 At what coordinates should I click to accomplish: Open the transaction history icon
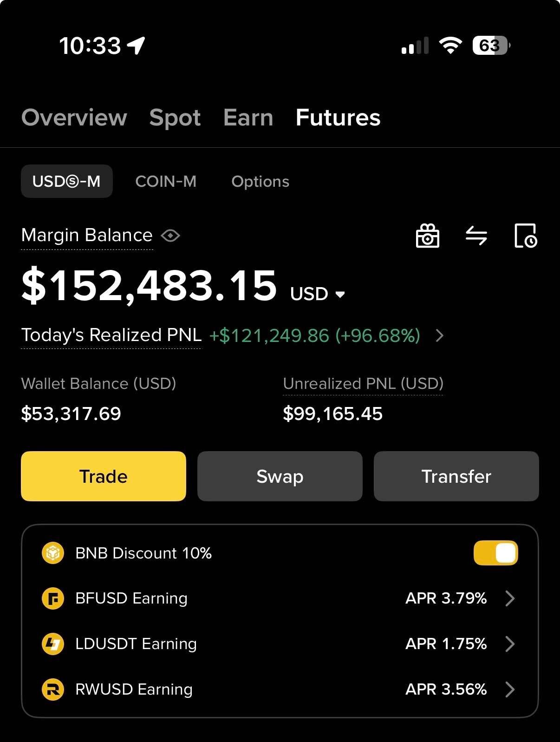526,236
